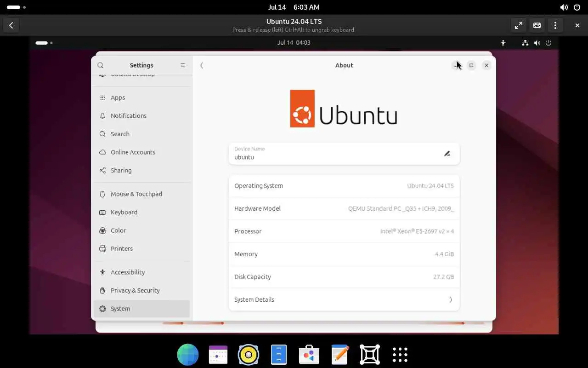Toggle fullscreen for the virtual machine viewer

coord(519,25)
